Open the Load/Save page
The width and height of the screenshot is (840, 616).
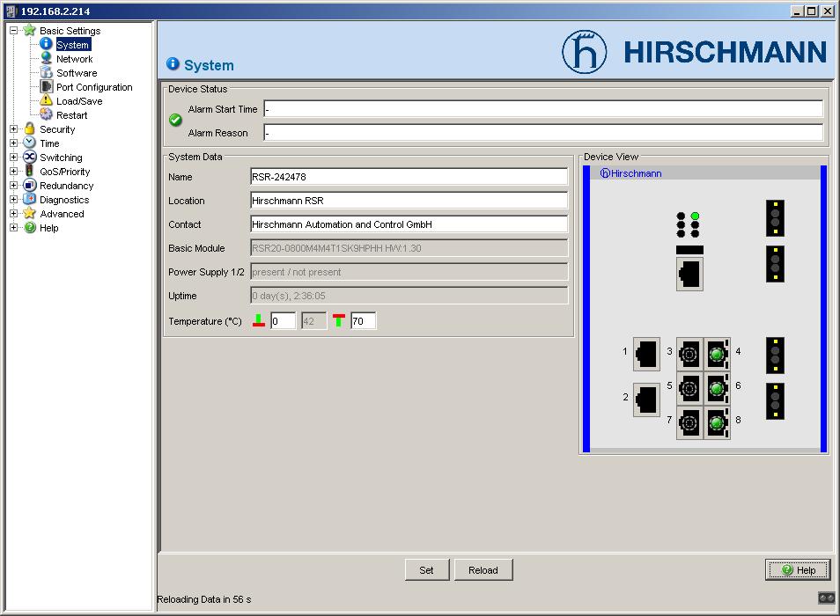click(79, 101)
